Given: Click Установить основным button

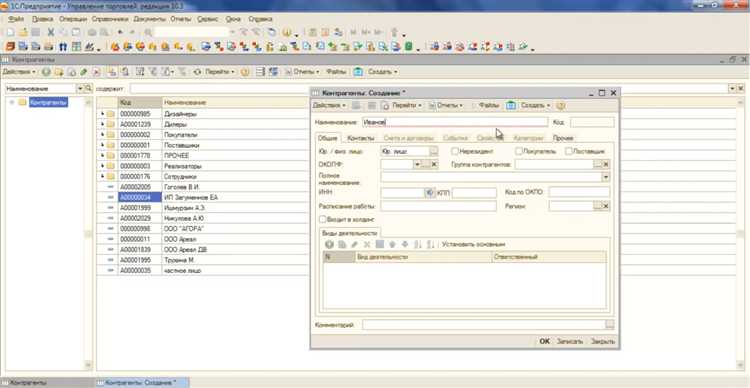Looking at the screenshot, I should [474, 244].
